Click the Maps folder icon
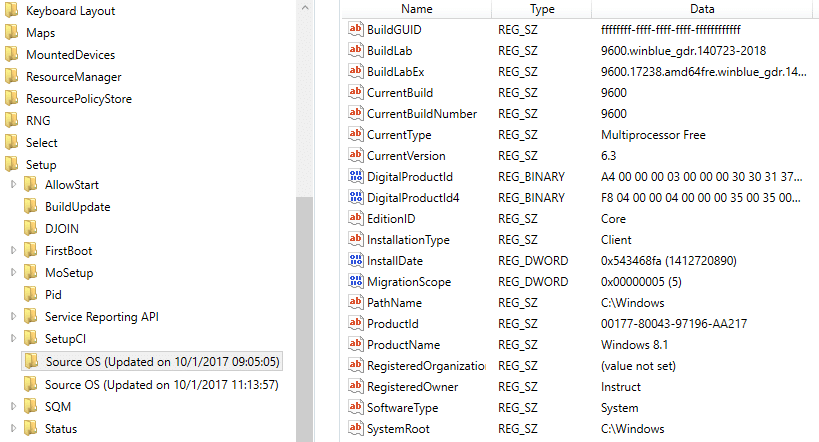The width and height of the screenshot is (819, 442). coord(11,32)
